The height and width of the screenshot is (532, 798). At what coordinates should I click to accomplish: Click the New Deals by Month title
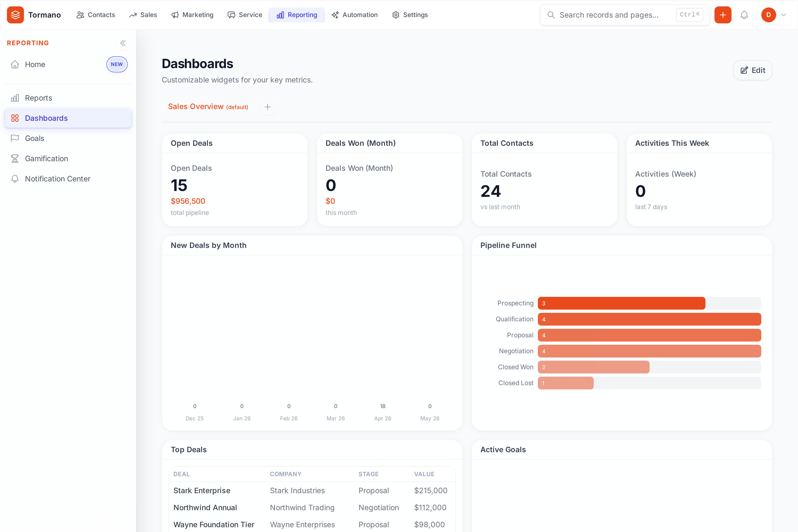[x=208, y=245]
